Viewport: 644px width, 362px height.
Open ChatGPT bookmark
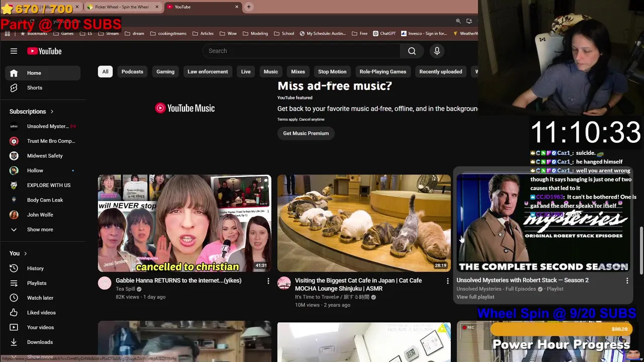click(384, 34)
